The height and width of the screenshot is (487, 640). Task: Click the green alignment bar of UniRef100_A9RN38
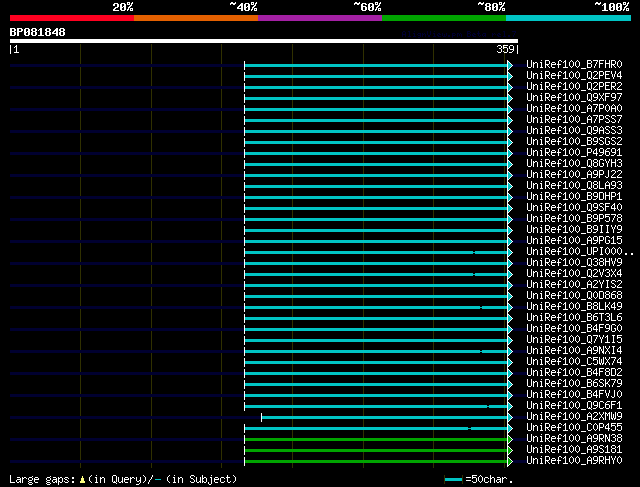point(376,440)
